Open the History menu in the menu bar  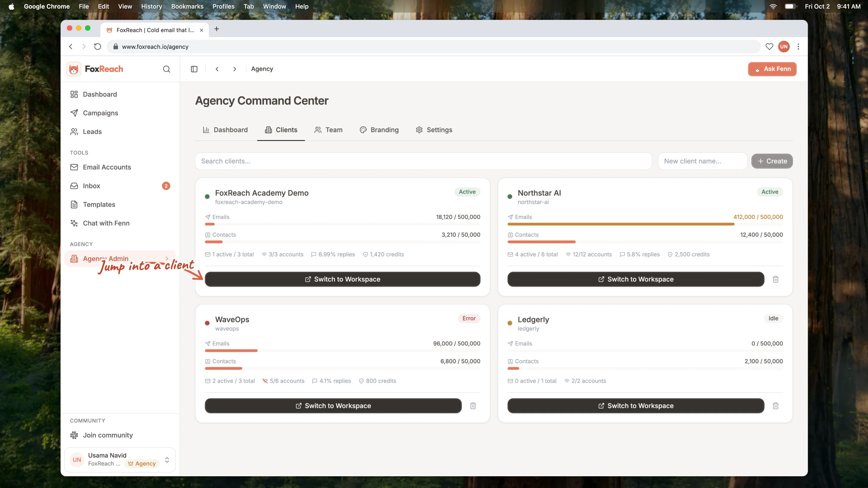point(151,6)
